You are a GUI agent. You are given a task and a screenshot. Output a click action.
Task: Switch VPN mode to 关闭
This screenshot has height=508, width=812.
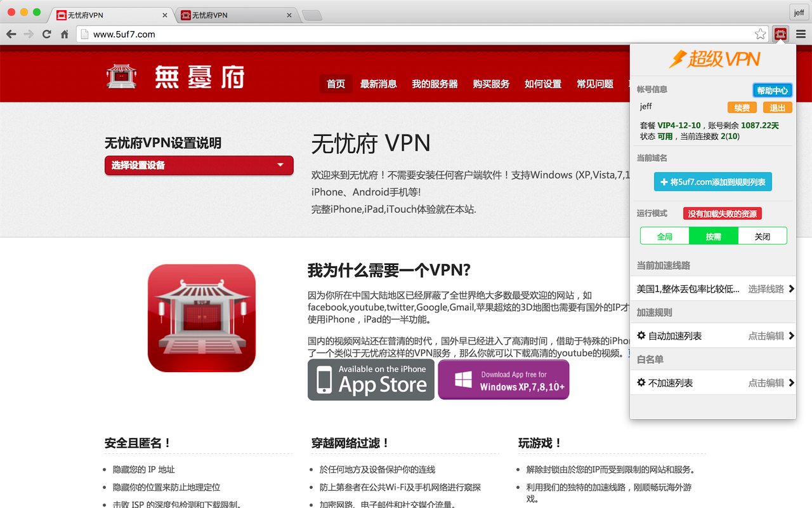pos(762,236)
